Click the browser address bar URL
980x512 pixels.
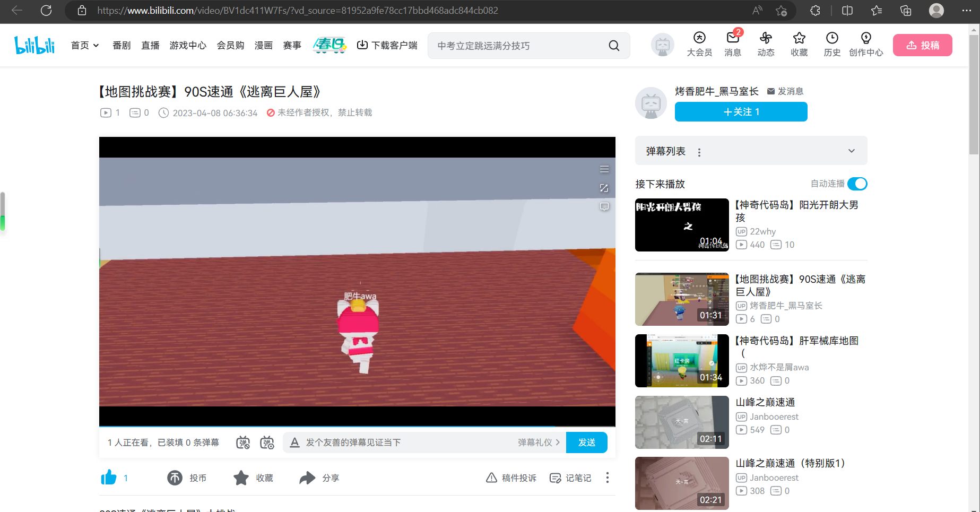[x=298, y=11]
